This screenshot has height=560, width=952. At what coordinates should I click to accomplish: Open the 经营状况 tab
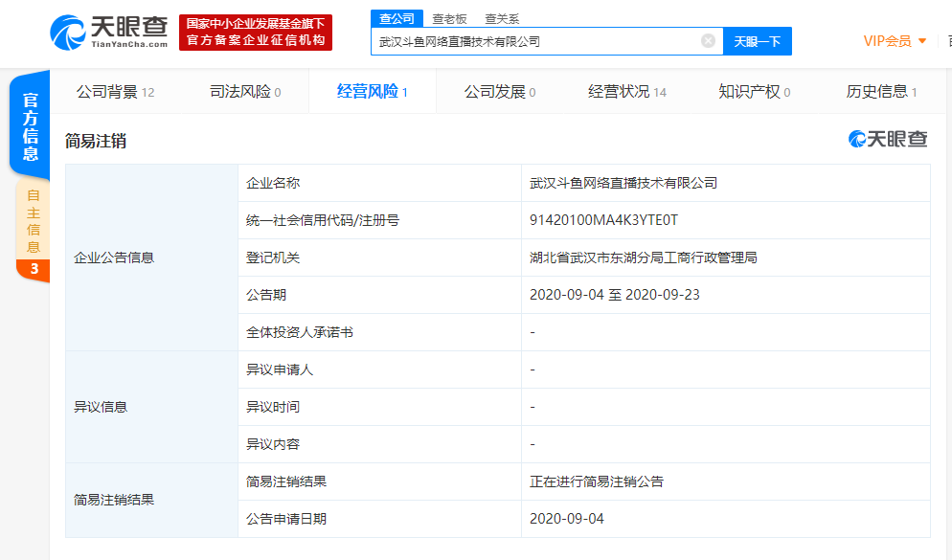[627, 92]
